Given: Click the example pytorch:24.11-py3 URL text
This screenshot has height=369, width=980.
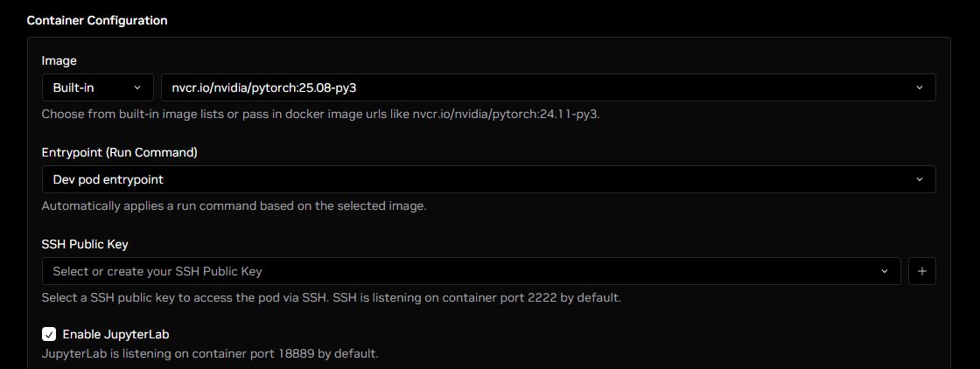Looking at the screenshot, I should 516,115.
